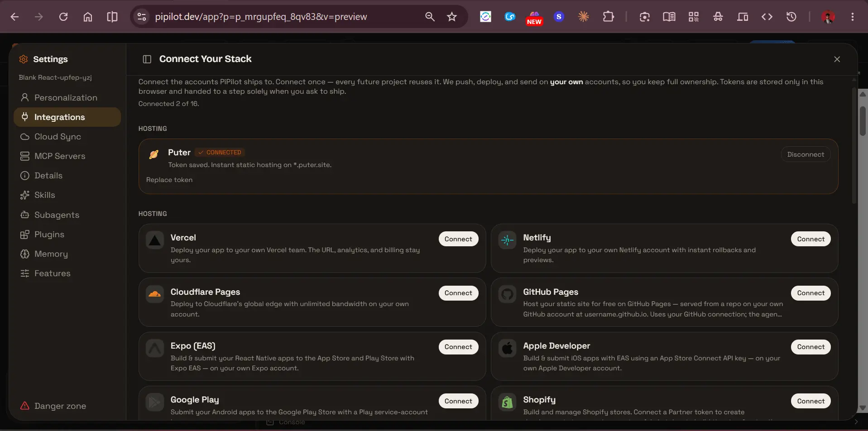868x431 pixels.
Task: Open the screenshot capture toolbar icon
Action: point(645,17)
